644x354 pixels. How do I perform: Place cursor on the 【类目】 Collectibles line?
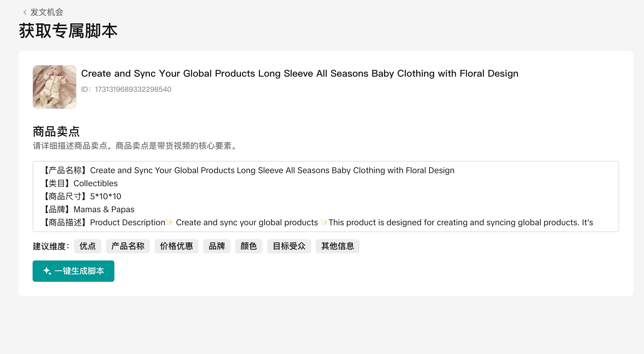pos(81,184)
